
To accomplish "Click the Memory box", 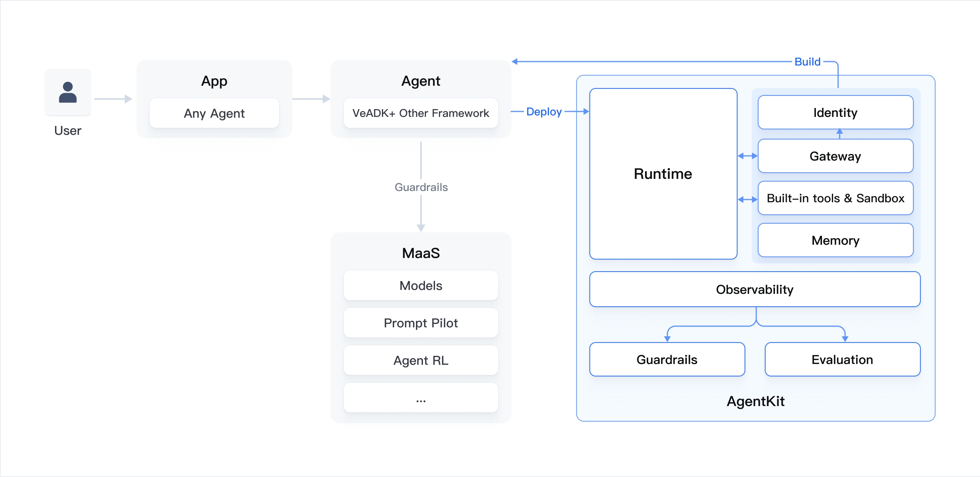I will click(835, 240).
